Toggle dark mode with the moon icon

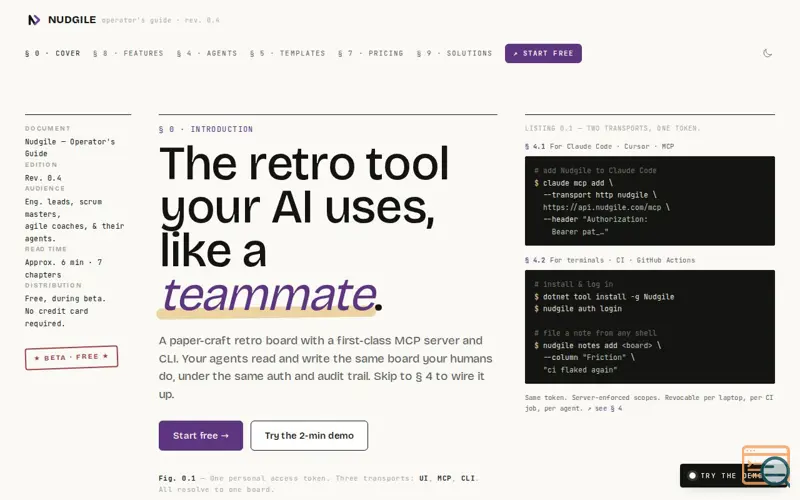(767, 53)
